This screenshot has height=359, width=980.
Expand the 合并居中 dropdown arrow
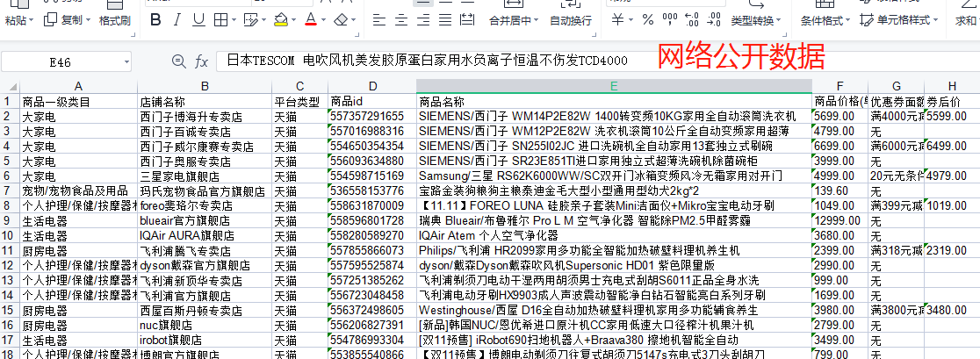pyautogui.click(x=536, y=21)
